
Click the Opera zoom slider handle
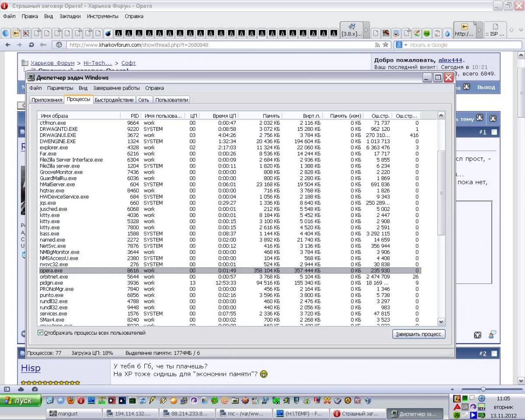[x=483, y=389]
